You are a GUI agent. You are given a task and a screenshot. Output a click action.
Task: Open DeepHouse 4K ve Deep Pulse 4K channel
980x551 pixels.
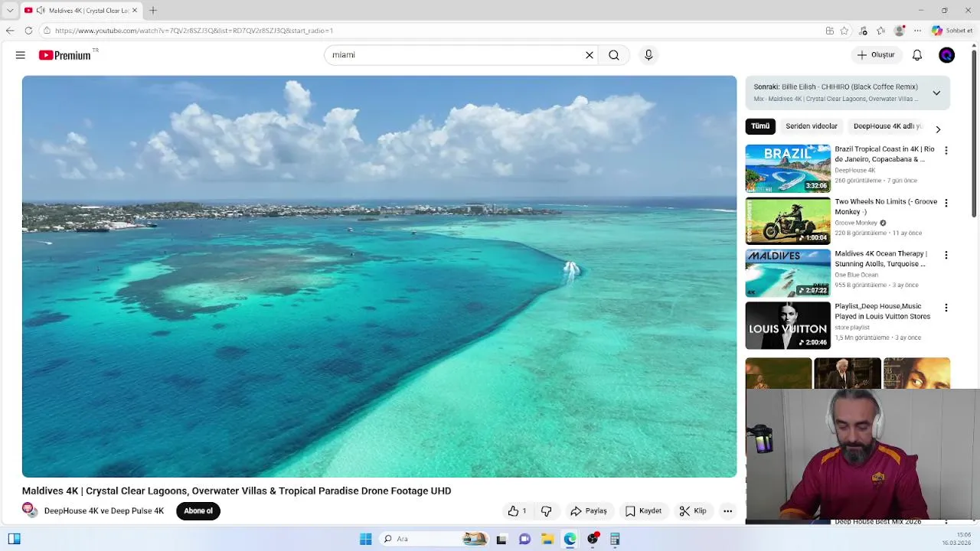[x=104, y=511]
